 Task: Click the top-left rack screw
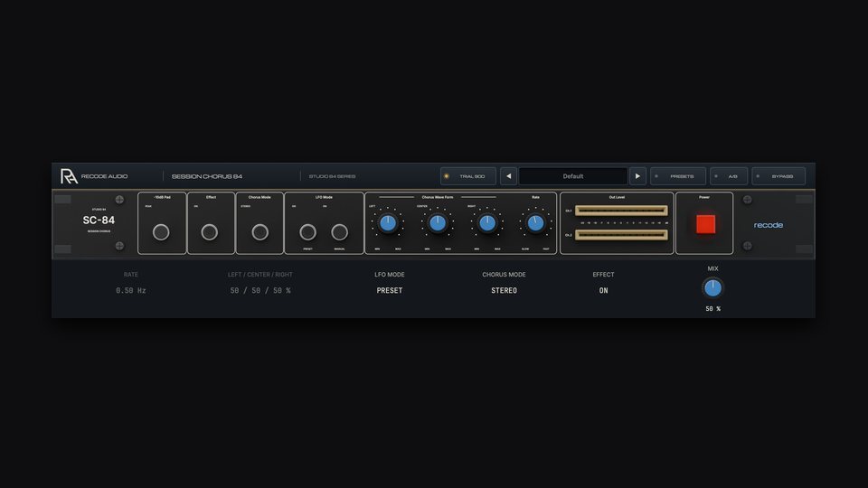point(119,200)
